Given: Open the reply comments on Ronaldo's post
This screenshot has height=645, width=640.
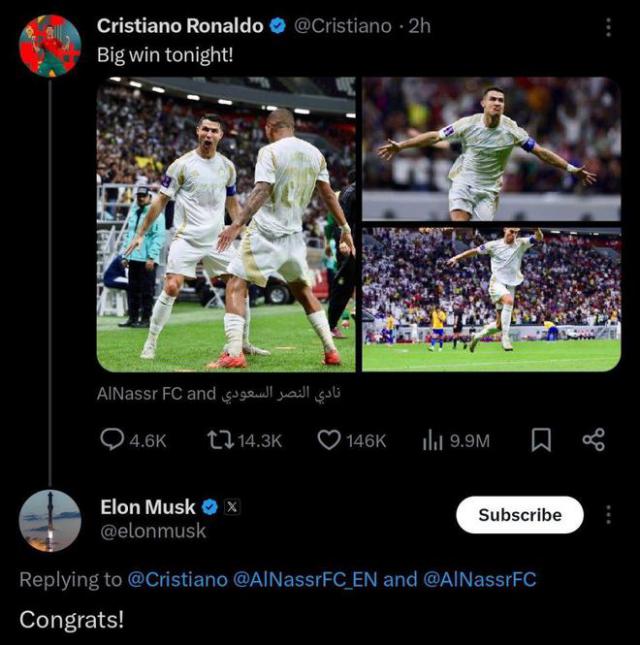Looking at the screenshot, I should click(x=112, y=439).
